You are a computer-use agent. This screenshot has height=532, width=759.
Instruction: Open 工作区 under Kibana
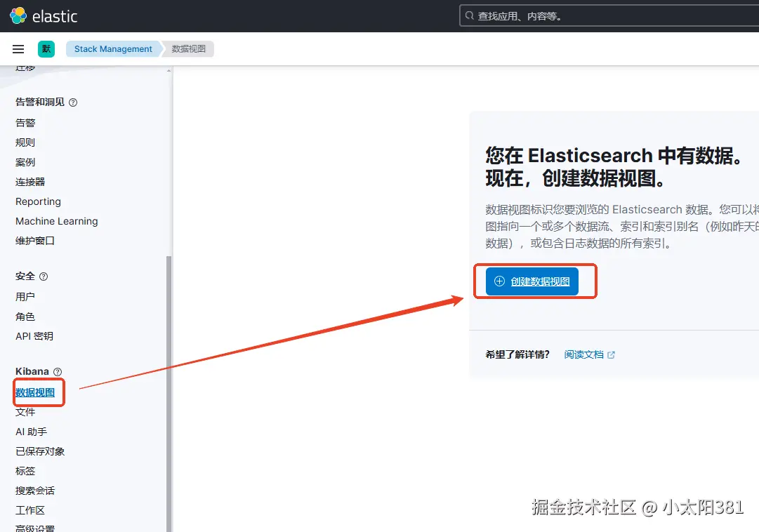pyautogui.click(x=30, y=510)
